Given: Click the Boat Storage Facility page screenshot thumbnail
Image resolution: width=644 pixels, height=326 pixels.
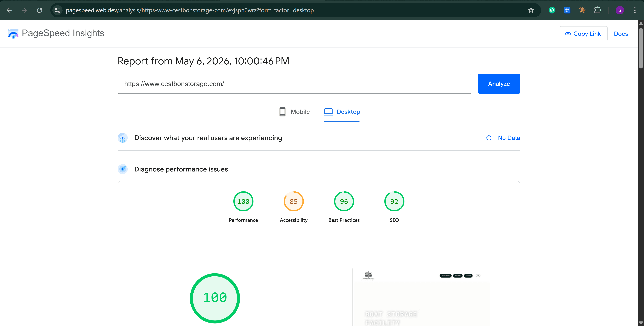Looking at the screenshot, I should coord(423,297).
